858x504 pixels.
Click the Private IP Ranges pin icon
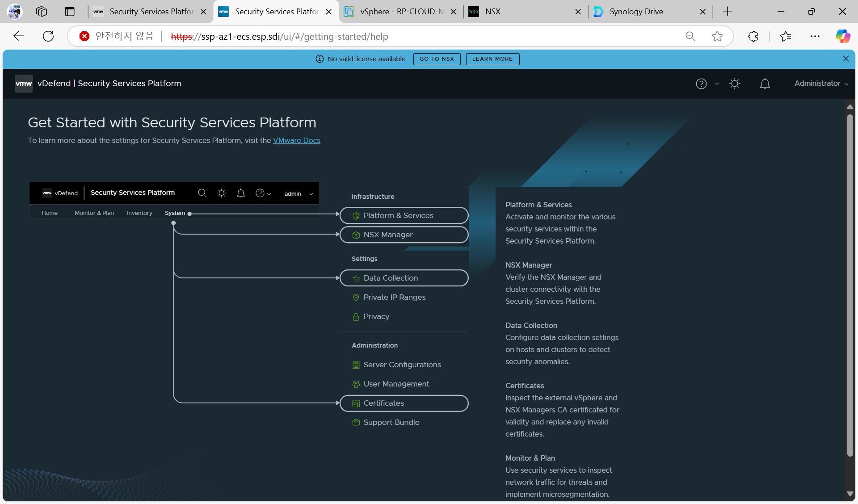tap(356, 298)
